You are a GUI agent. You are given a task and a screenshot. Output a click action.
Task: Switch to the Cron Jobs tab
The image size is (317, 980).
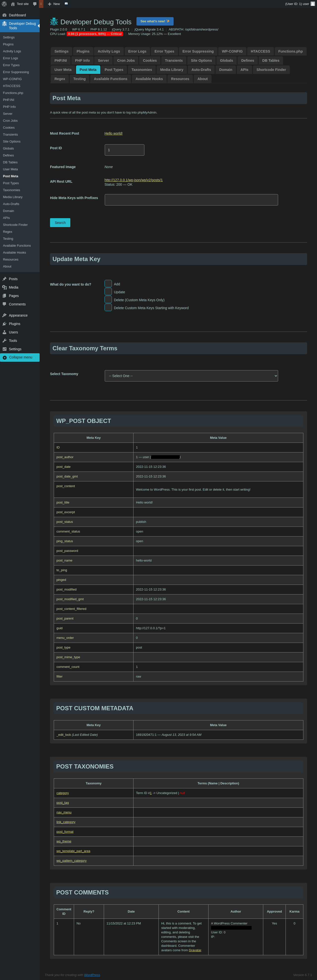point(126,60)
